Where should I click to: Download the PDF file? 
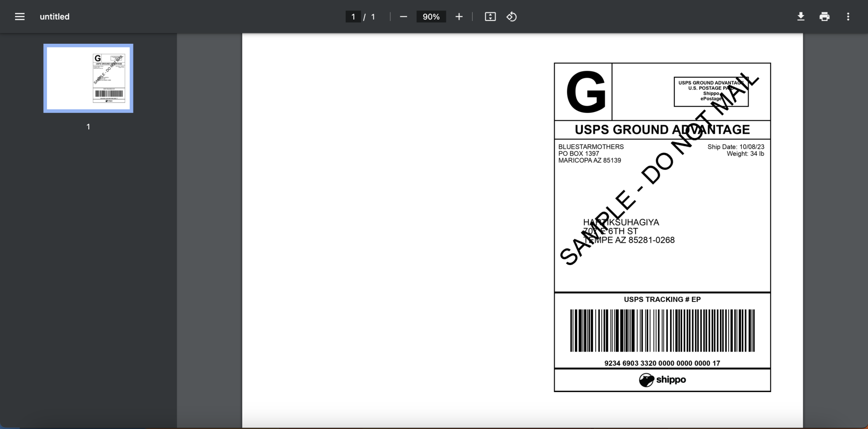coord(801,17)
